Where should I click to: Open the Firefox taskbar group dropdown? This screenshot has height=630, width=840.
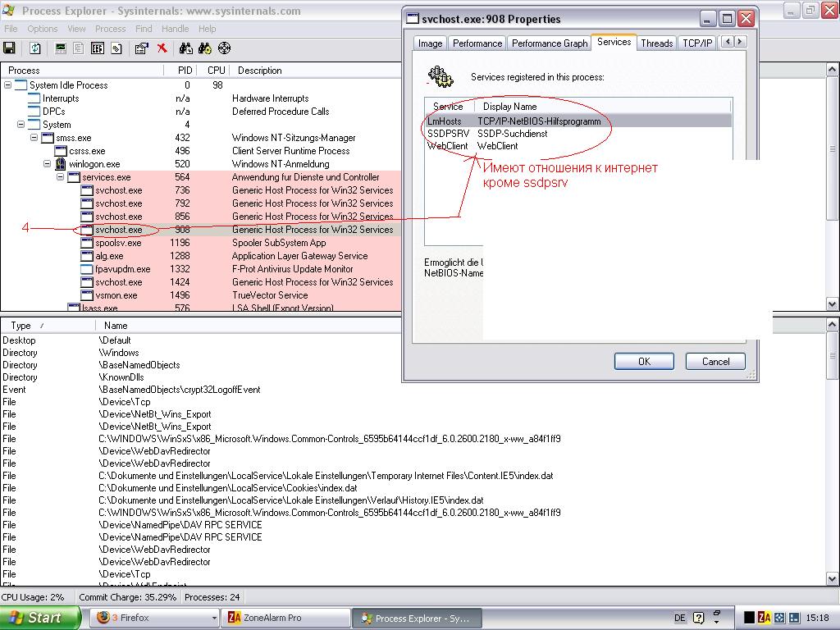[x=214, y=619]
